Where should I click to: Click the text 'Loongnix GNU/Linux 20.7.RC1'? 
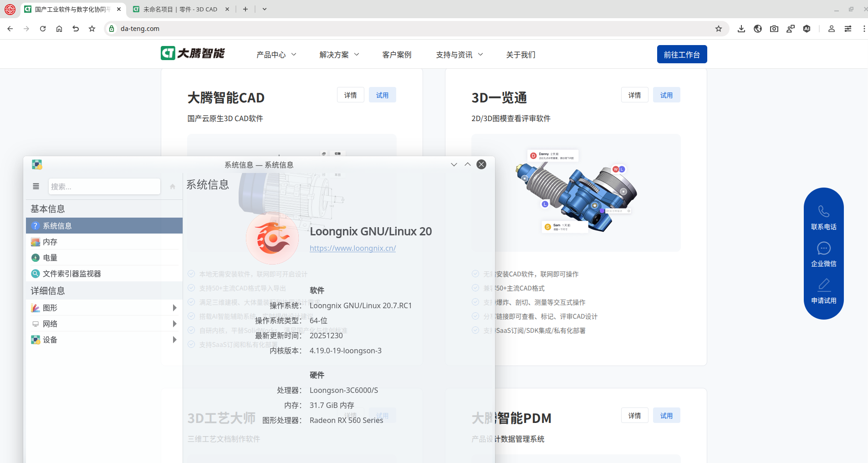pyautogui.click(x=361, y=305)
